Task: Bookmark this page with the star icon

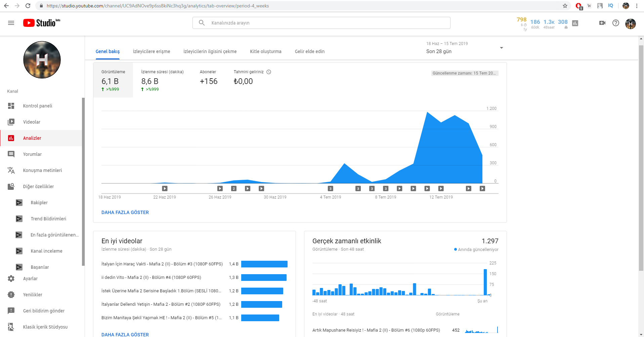Action: [565, 6]
